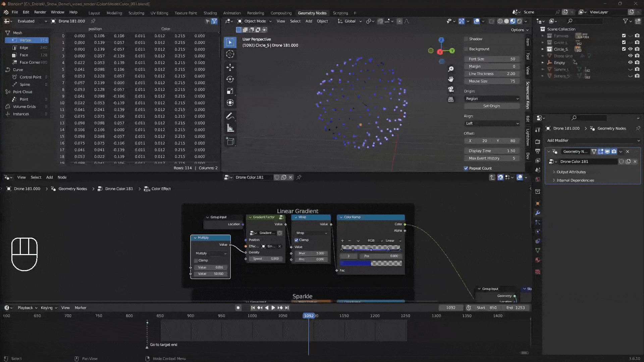Click the 3D Cursor tool
Viewport: 644px width, 362px height.
coord(230,54)
